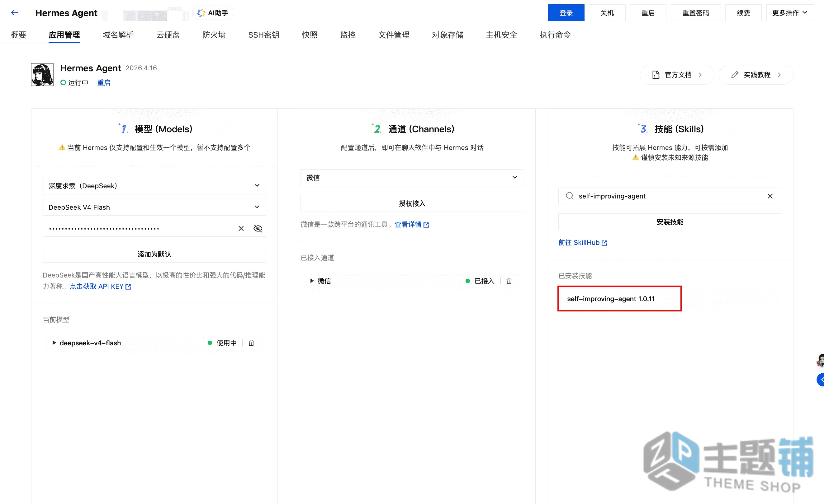The width and height of the screenshot is (824, 504).
Task: Go back using the left arrow
Action: pyautogui.click(x=14, y=13)
